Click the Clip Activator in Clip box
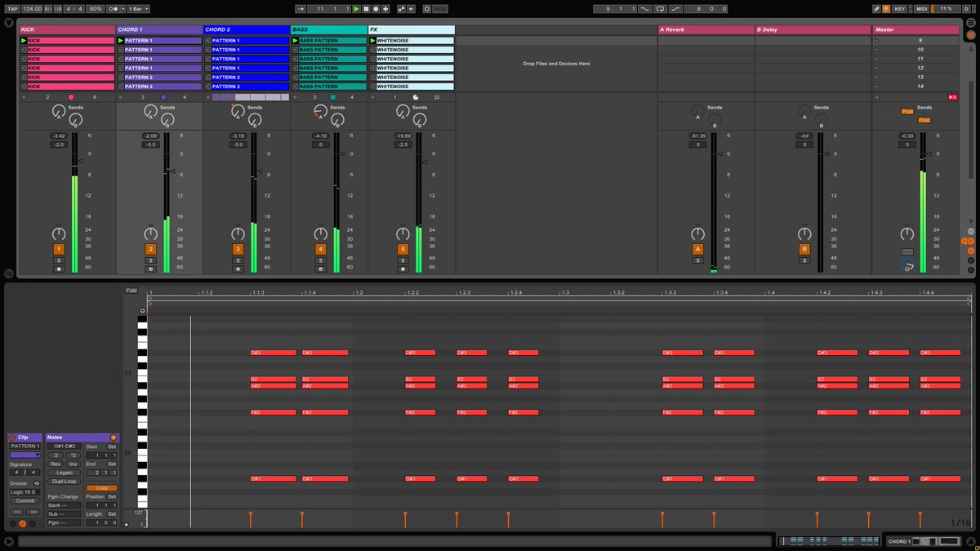The width and height of the screenshot is (980, 551). 12,438
